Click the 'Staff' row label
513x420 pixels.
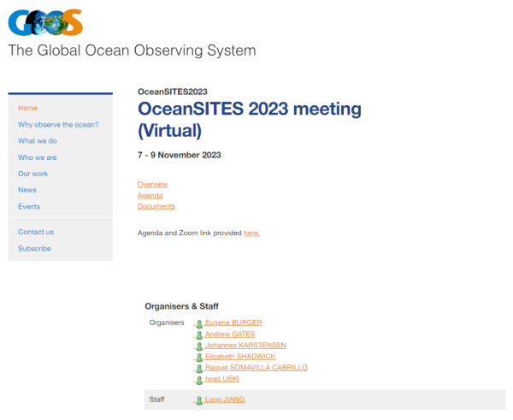(x=156, y=399)
